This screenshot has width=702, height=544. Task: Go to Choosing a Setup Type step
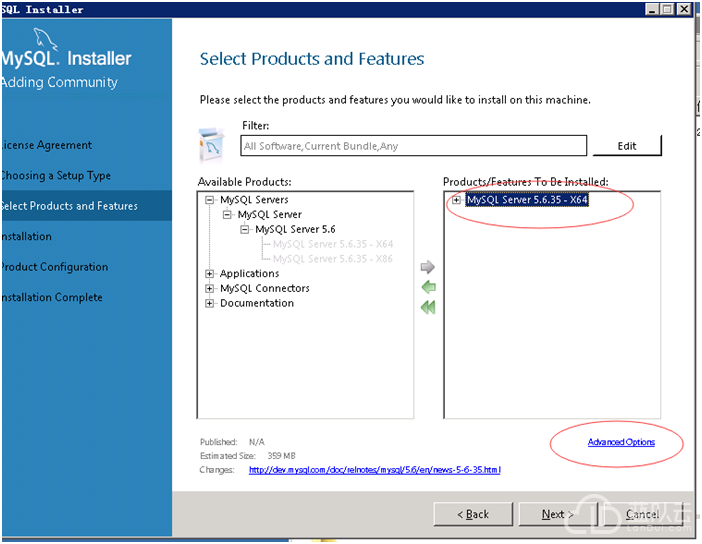56,176
